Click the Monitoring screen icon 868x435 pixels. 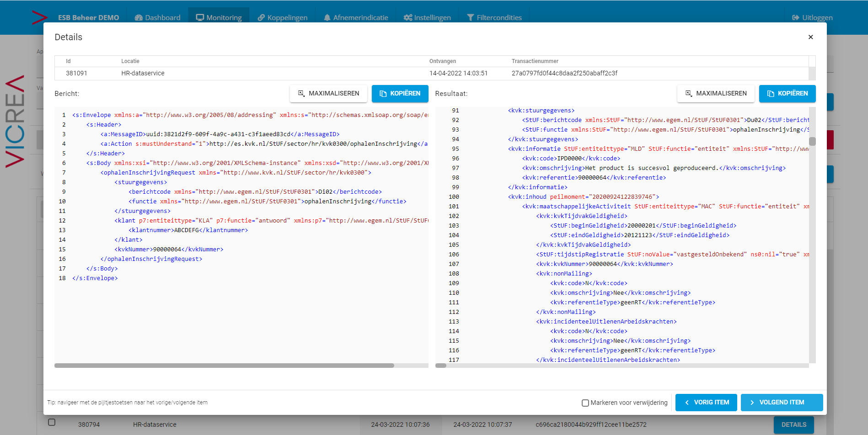tap(200, 17)
